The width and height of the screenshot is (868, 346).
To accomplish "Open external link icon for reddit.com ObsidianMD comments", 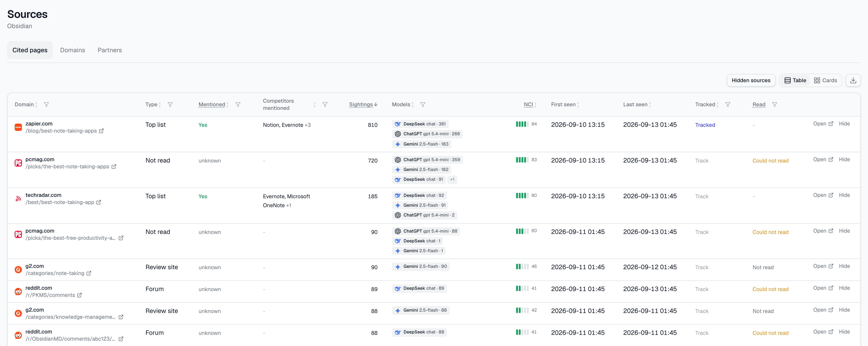I will (121, 339).
